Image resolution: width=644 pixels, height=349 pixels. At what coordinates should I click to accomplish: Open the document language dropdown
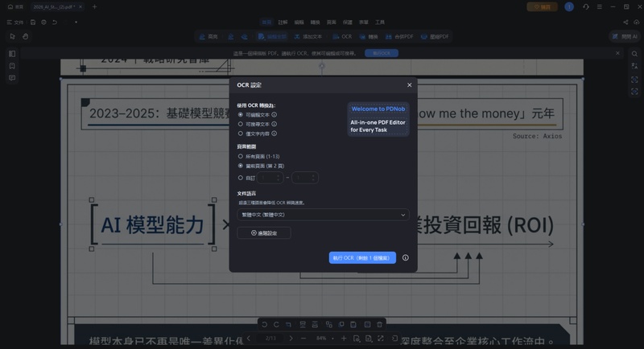[x=323, y=215]
